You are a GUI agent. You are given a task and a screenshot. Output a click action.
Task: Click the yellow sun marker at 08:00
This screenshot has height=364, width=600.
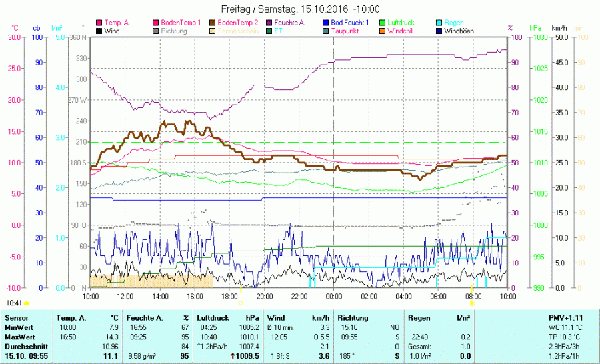(x=472, y=303)
